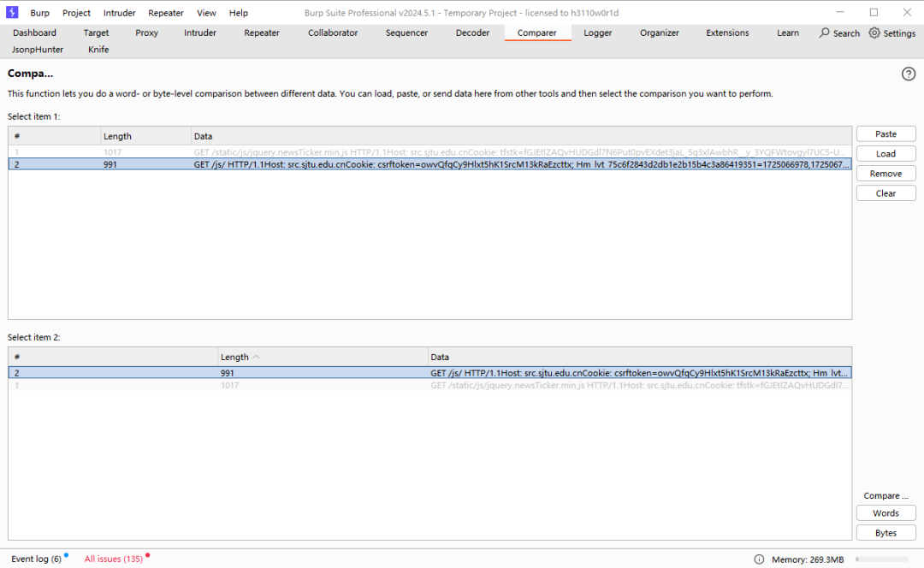Open Settings via the gear icon
The height and width of the screenshot is (568, 924).
(874, 33)
